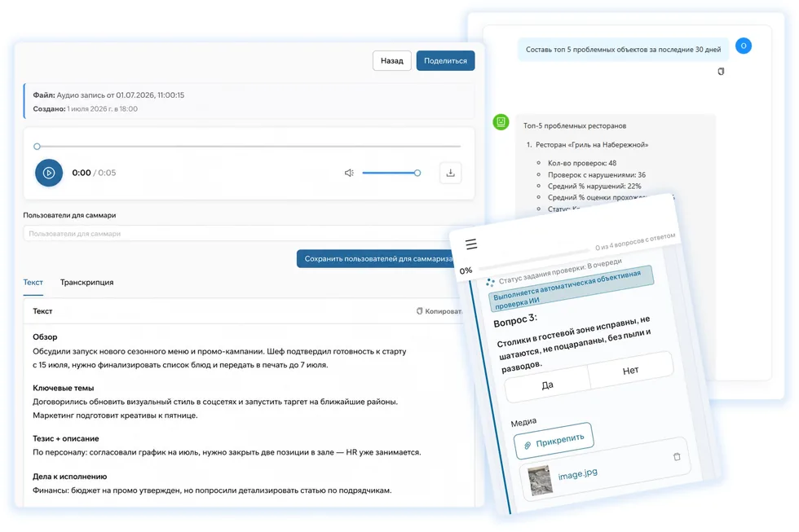This screenshot has width=799, height=532.
Task: Share the recording via Поделиться
Action: 445,60
